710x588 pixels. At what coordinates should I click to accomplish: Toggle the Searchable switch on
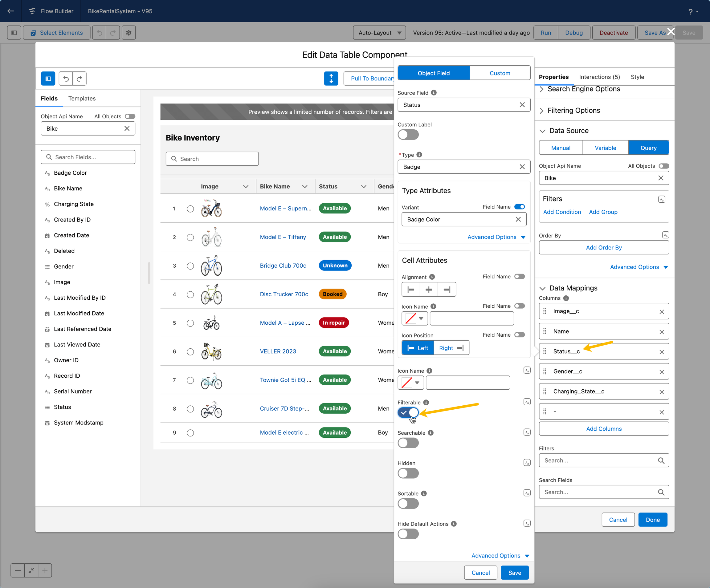click(408, 443)
